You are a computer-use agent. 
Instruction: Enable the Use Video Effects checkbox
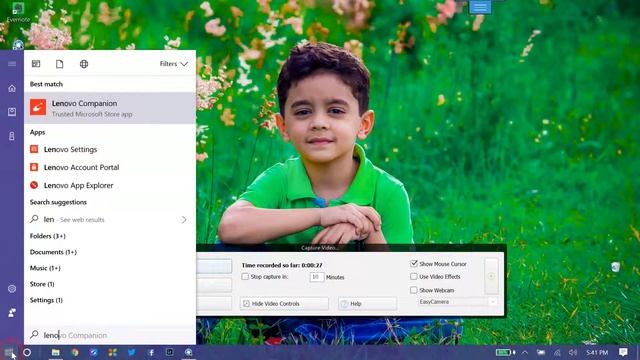pos(414,277)
